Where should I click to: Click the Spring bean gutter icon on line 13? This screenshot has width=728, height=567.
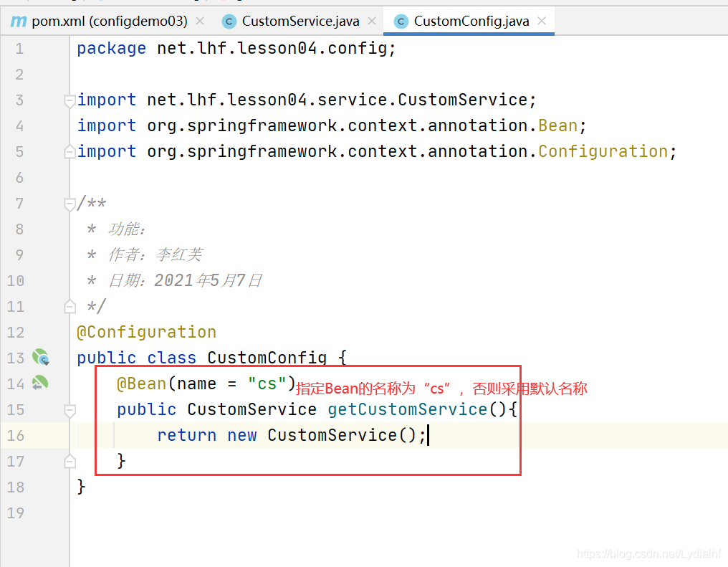click(40, 357)
